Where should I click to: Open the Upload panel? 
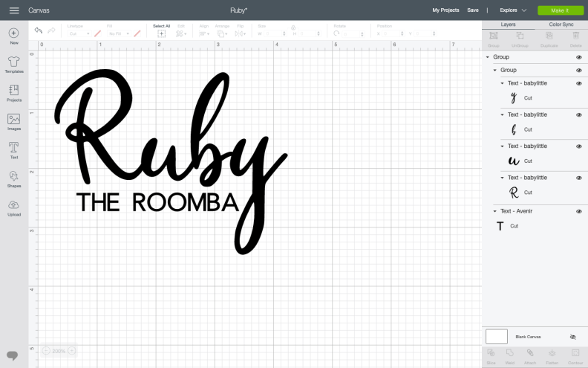pyautogui.click(x=14, y=208)
